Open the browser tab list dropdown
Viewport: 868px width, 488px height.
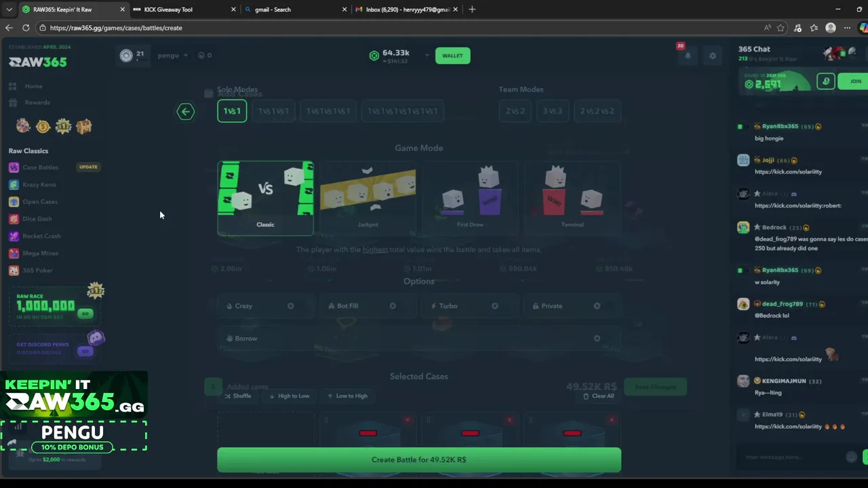(x=9, y=9)
